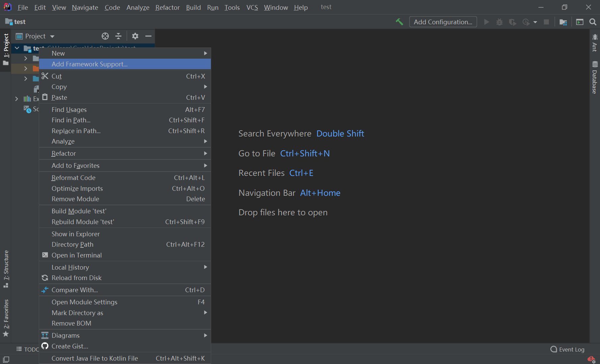Click the Debug bug icon
The image size is (600, 364).
(499, 22)
